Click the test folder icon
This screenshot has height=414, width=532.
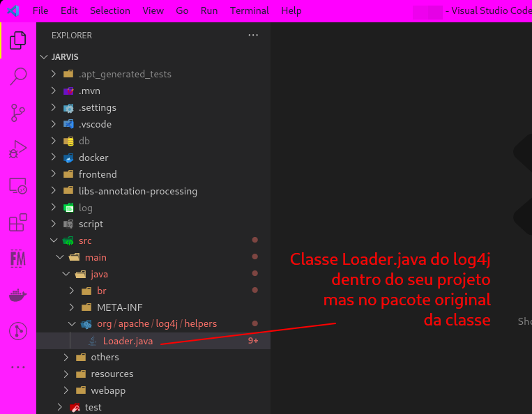75,407
